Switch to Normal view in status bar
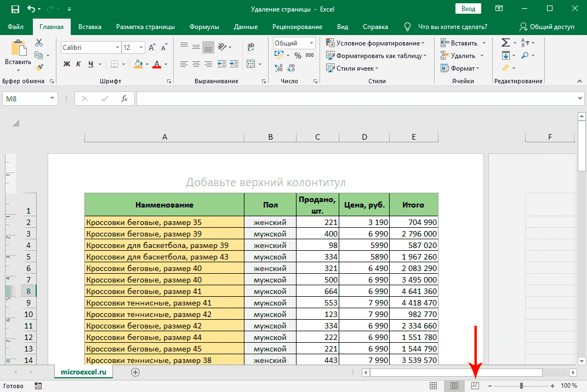Image resolution: width=587 pixels, height=392 pixels. tap(434, 386)
